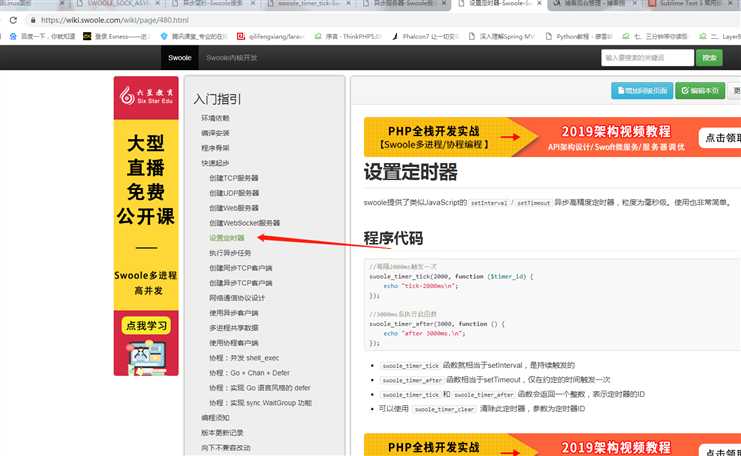The height and width of the screenshot is (456, 741).
Task: Click the padlock icon in address bar
Action: 33,20
